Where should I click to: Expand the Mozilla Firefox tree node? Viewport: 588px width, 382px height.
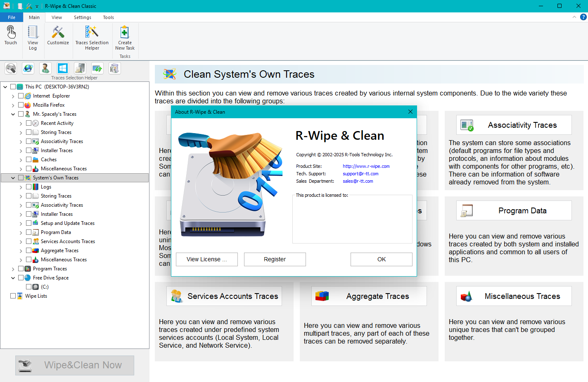(x=13, y=105)
